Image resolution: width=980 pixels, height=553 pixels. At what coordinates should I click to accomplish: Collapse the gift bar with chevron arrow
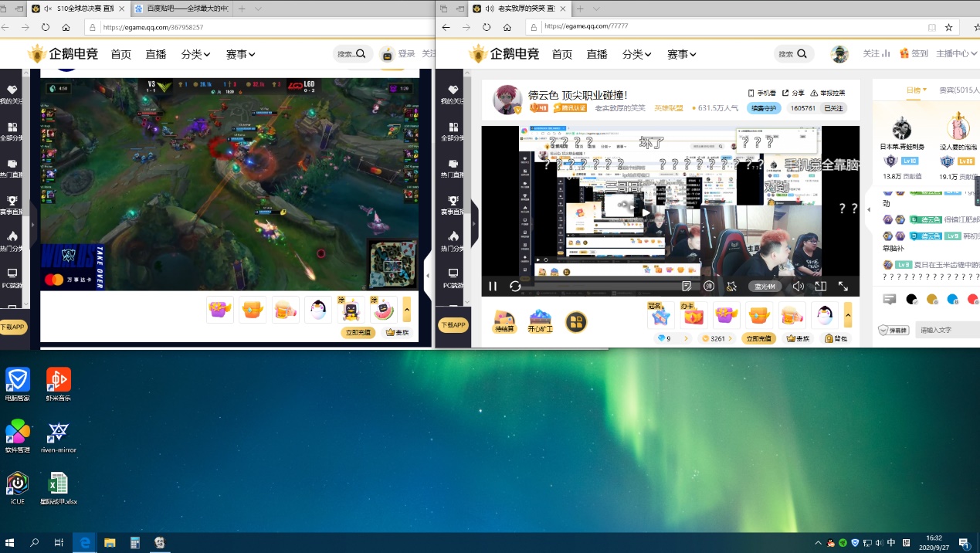pyautogui.click(x=847, y=314)
